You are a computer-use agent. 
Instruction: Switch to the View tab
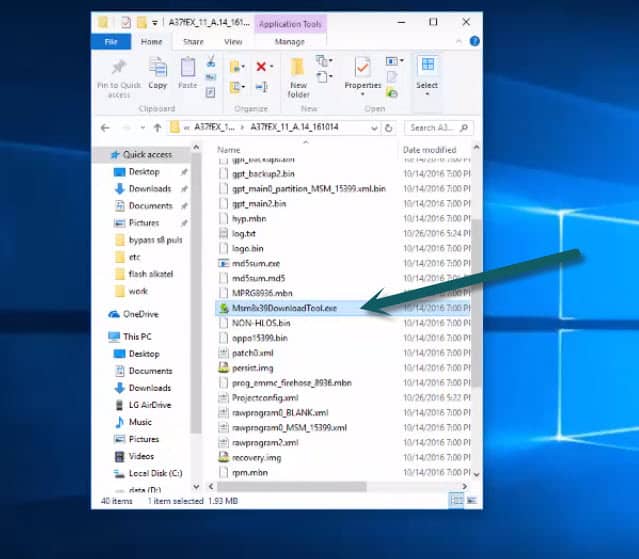click(233, 42)
